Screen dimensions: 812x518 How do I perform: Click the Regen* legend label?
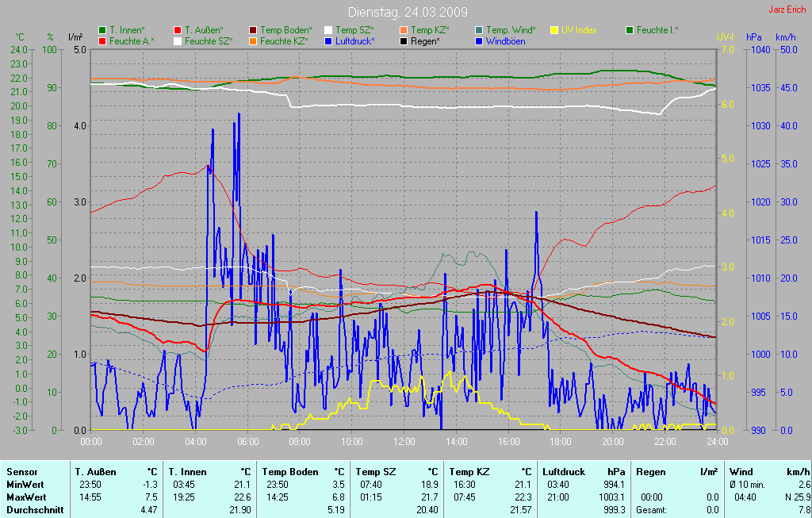(426, 41)
